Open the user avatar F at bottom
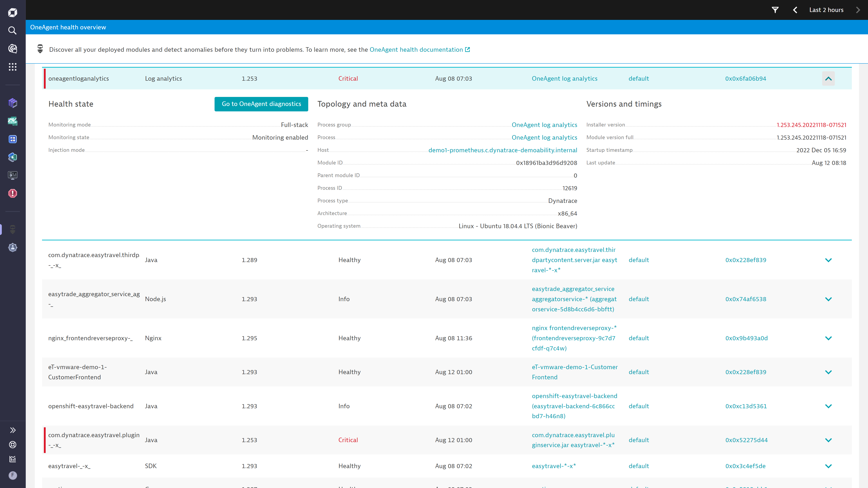868x488 pixels. 12,475
